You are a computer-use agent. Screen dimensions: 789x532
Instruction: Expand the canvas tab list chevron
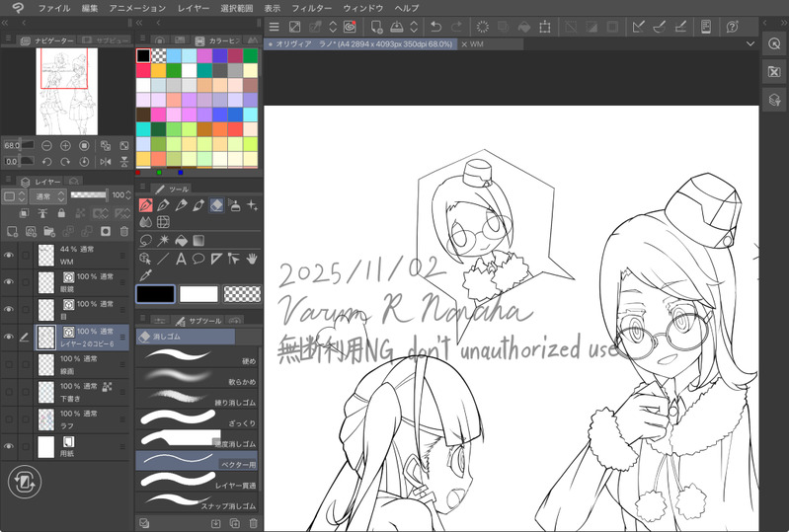[x=750, y=43]
